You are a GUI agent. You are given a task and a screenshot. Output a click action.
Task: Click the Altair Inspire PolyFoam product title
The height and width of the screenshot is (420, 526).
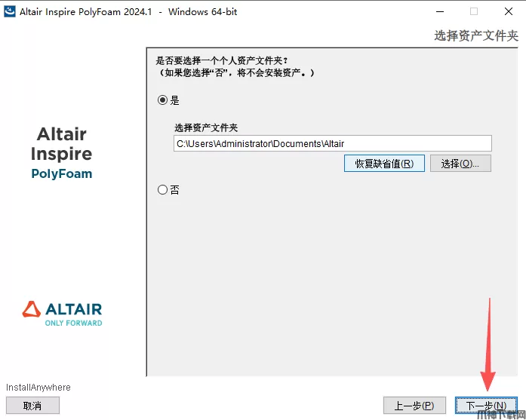62,153
